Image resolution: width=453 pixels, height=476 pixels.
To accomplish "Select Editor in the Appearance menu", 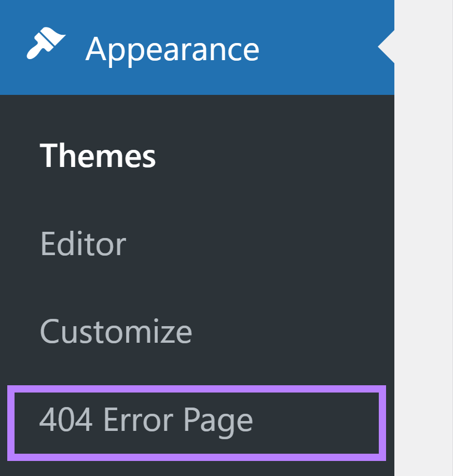I will [83, 244].
